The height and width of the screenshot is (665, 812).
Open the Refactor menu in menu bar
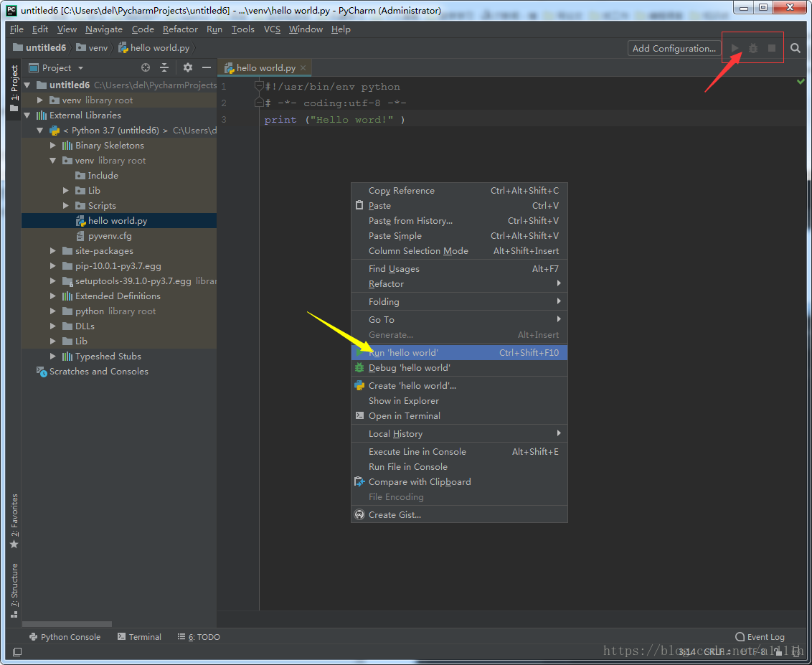point(180,29)
